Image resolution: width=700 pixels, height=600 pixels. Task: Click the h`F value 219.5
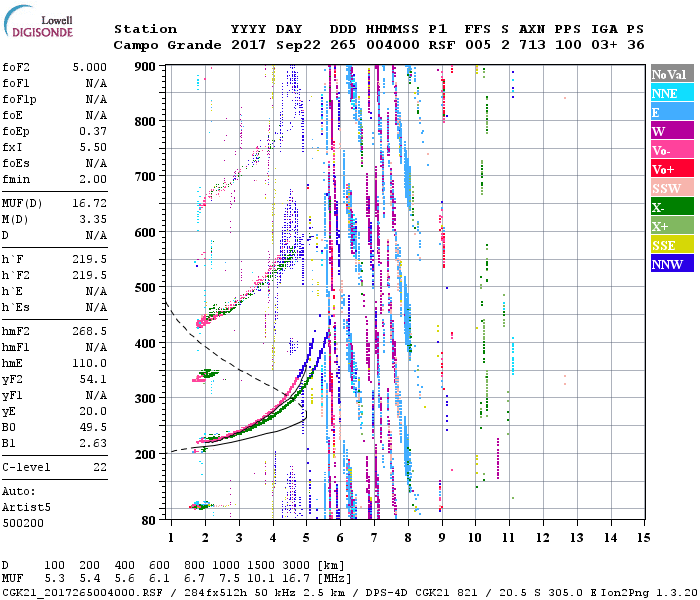point(90,259)
